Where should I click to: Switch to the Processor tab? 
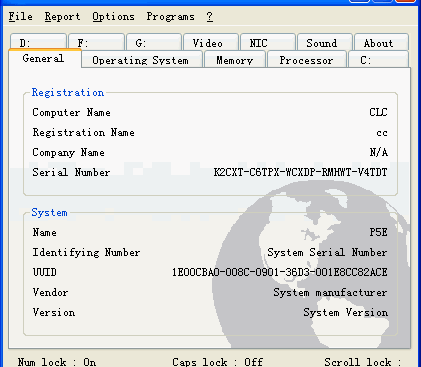click(x=307, y=60)
